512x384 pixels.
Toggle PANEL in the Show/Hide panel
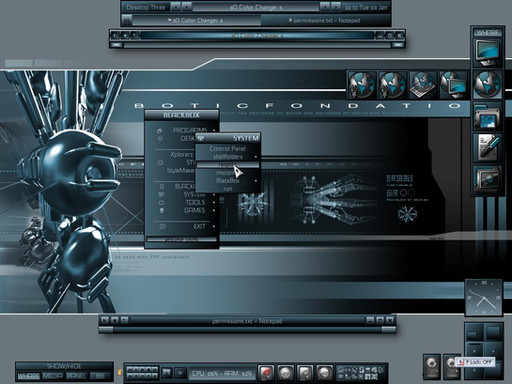(76, 376)
